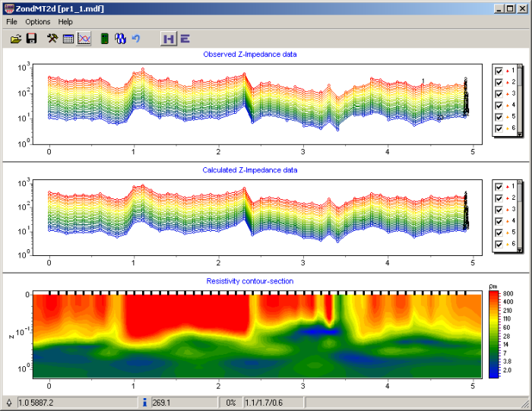Uncheck curve 3 in calculated data legend
Image resolution: width=532 pixels, height=411 pixels.
click(499, 209)
